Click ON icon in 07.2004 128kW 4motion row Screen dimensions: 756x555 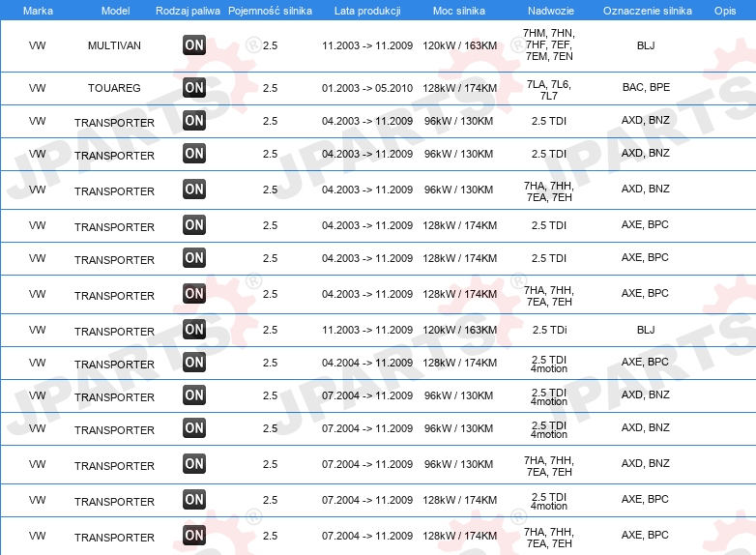[194, 500]
